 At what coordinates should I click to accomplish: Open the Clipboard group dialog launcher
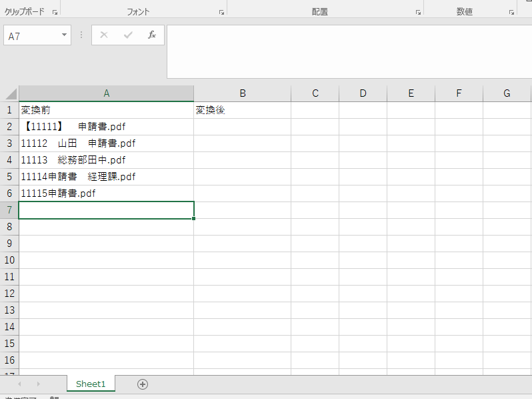tap(55, 12)
